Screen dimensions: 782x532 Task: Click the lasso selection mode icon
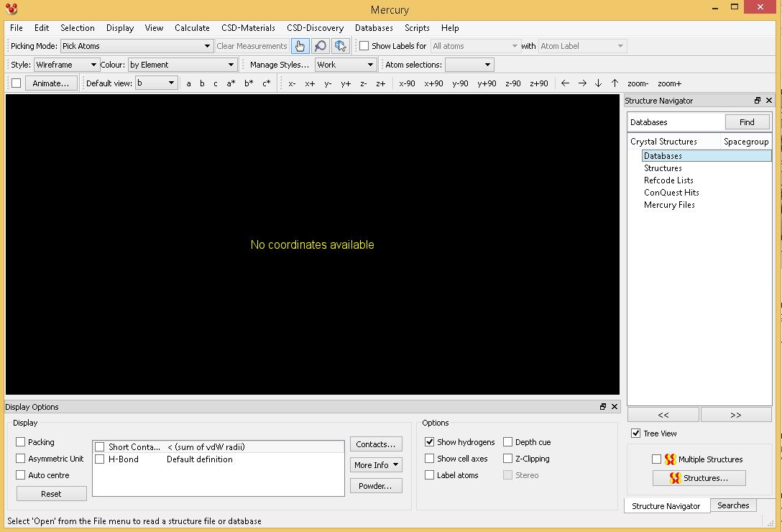[340, 46]
